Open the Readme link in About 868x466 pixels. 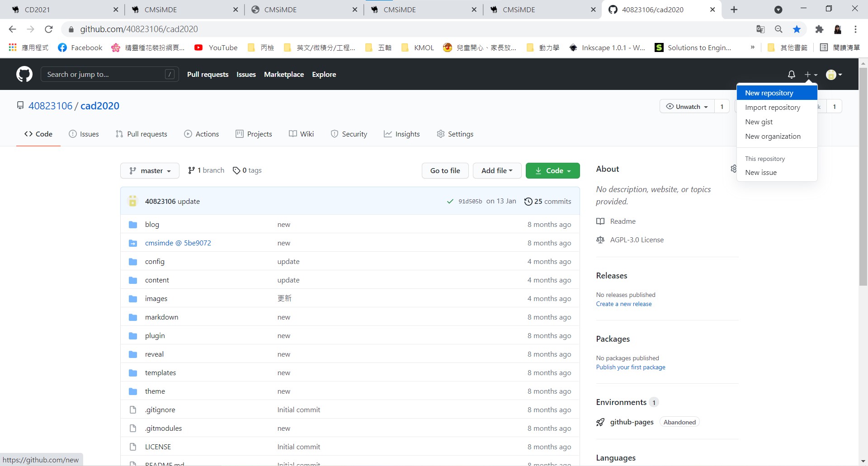click(616, 221)
